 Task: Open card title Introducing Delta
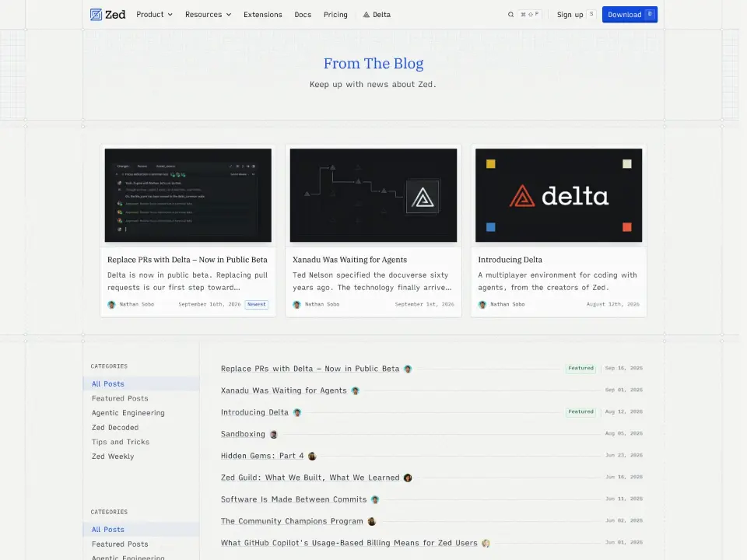coord(510,260)
